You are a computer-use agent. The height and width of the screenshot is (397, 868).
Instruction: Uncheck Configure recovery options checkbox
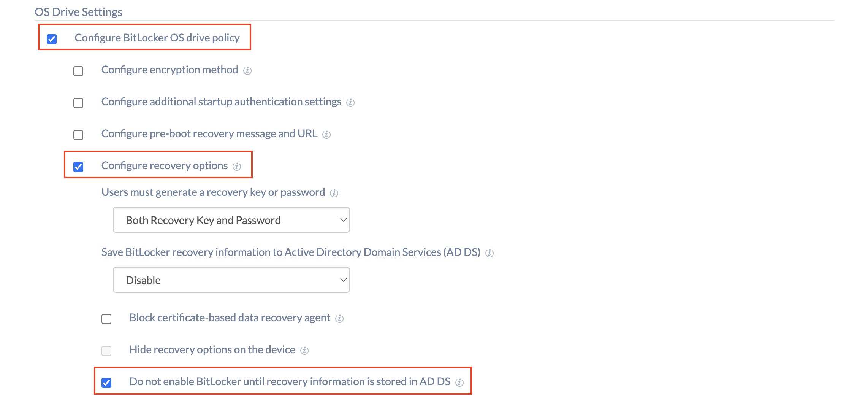(x=78, y=167)
